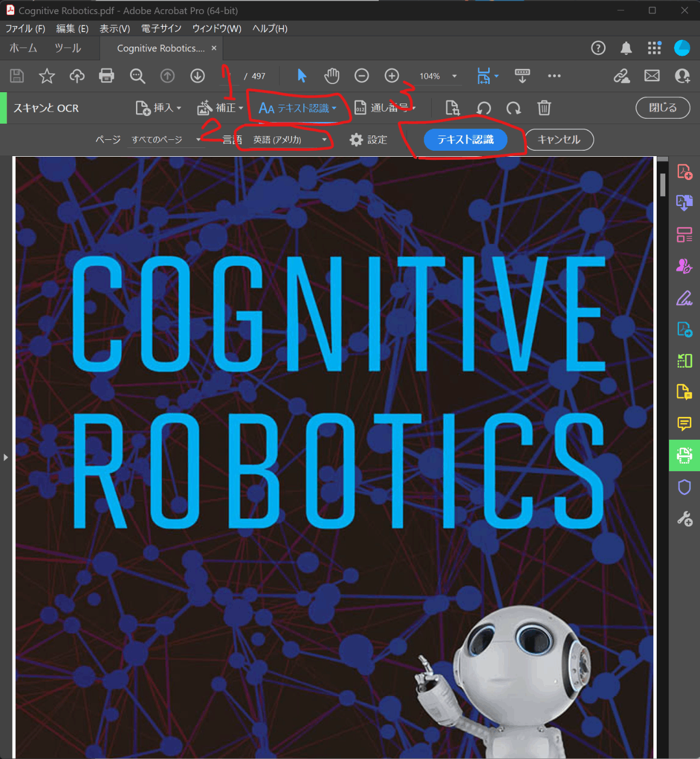The height and width of the screenshot is (759, 700).
Task: Open the 電子サイン menu
Action: [161, 29]
